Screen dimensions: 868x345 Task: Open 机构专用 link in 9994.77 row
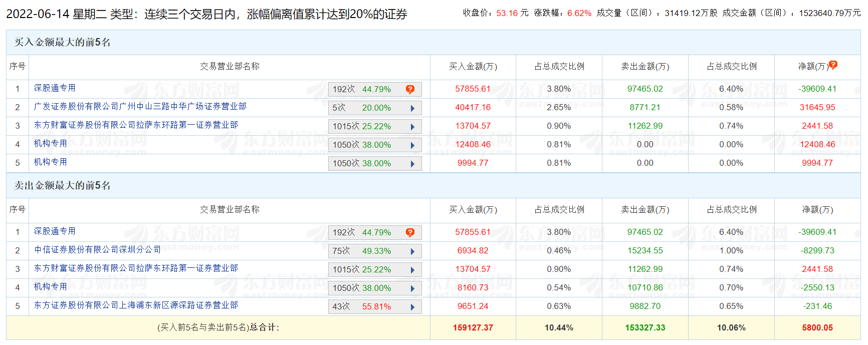pos(50,162)
